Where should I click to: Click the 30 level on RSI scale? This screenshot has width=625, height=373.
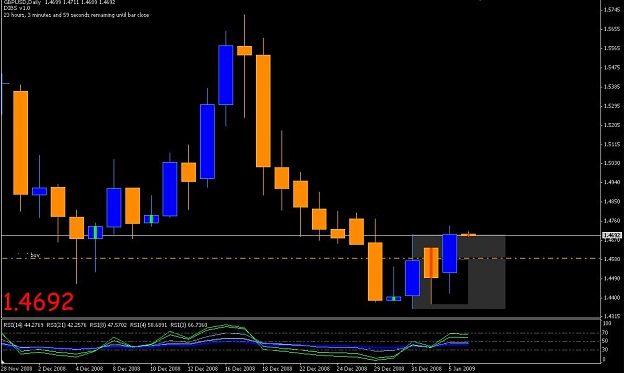pos(605,350)
